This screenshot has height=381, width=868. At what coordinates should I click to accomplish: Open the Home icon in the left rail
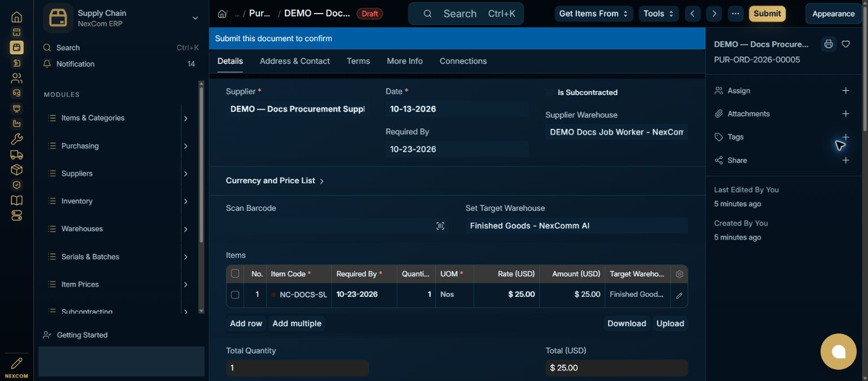point(16,17)
